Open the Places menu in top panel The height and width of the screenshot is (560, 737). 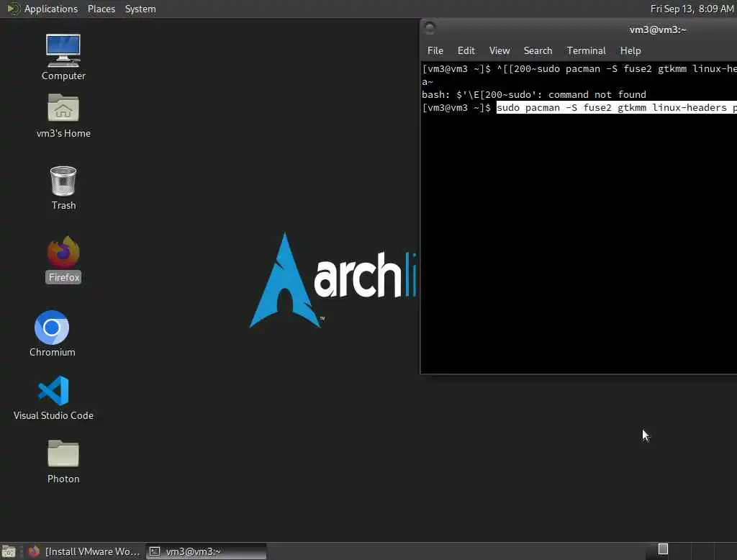101,9
